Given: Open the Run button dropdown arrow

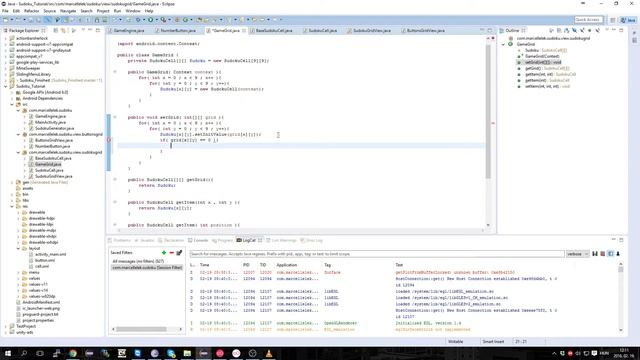Looking at the screenshot, I should point(156,20).
